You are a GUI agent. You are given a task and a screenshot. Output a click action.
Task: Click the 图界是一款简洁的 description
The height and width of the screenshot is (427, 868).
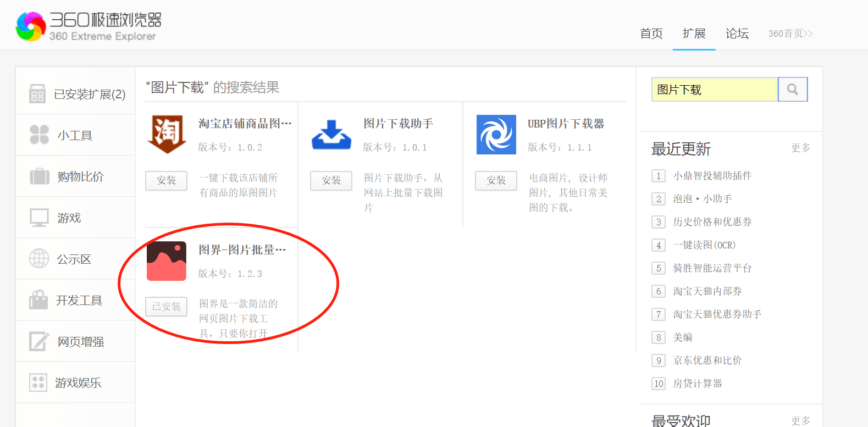(239, 304)
